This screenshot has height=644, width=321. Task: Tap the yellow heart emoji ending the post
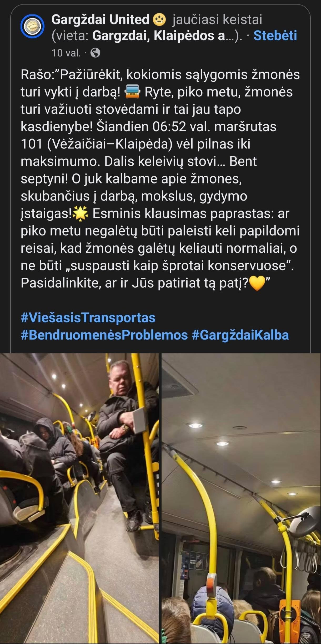257,283
